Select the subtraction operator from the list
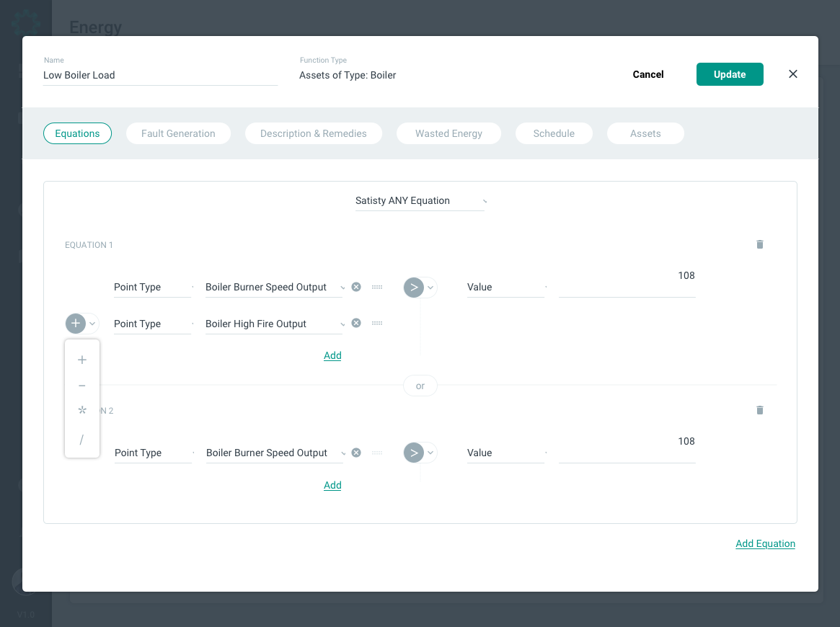The width and height of the screenshot is (840, 627). tap(82, 385)
